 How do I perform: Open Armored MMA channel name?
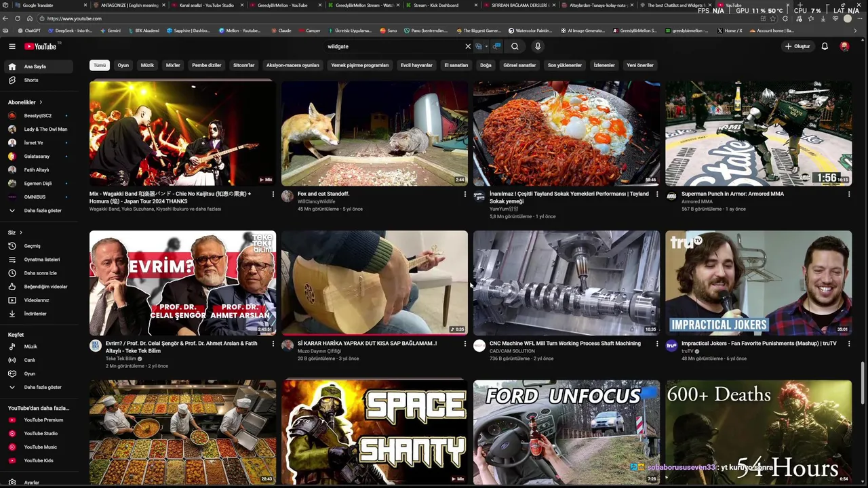click(x=697, y=201)
